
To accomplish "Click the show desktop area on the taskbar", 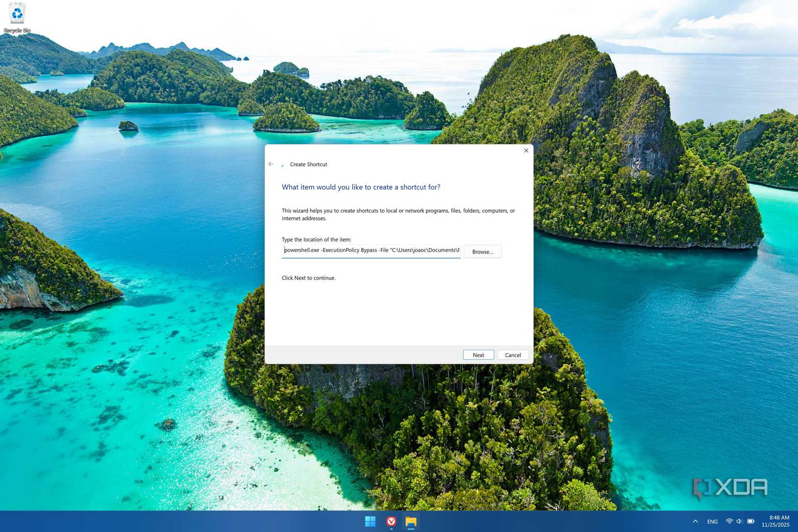I will (796, 521).
